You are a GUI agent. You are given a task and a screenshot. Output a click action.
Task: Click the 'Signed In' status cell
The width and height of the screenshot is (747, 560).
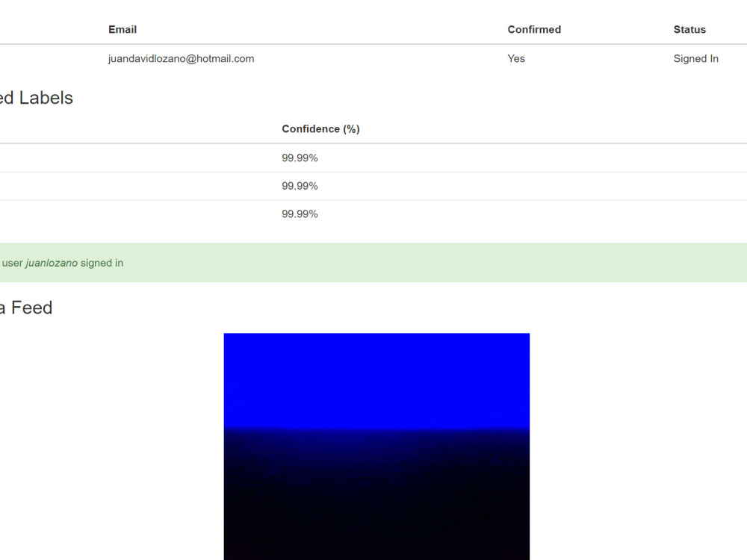click(695, 58)
